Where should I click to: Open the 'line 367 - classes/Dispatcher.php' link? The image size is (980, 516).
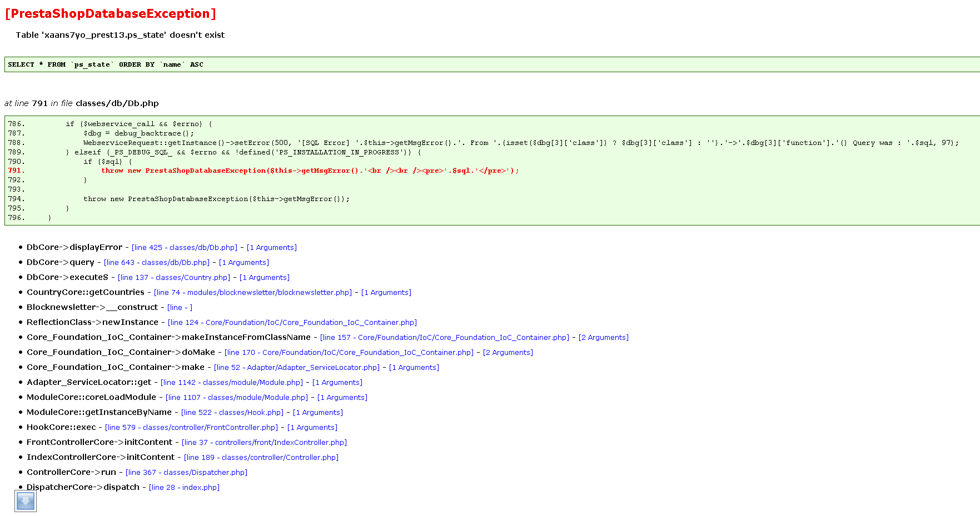(186, 473)
